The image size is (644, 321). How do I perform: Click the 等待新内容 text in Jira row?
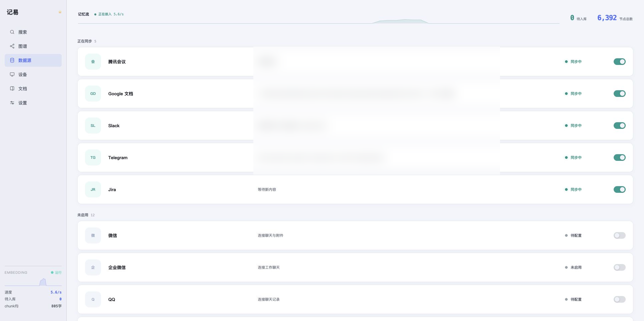pos(267,189)
